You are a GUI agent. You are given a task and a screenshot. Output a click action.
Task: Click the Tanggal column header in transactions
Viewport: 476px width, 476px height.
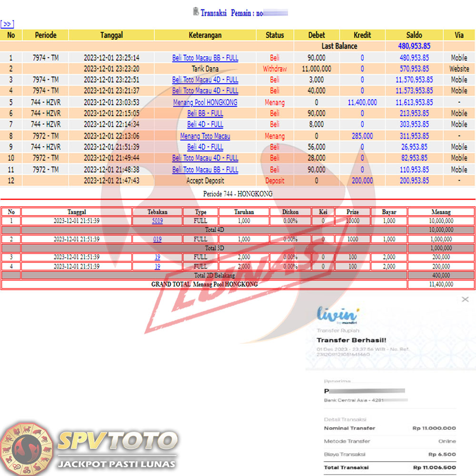coord(111,35)
